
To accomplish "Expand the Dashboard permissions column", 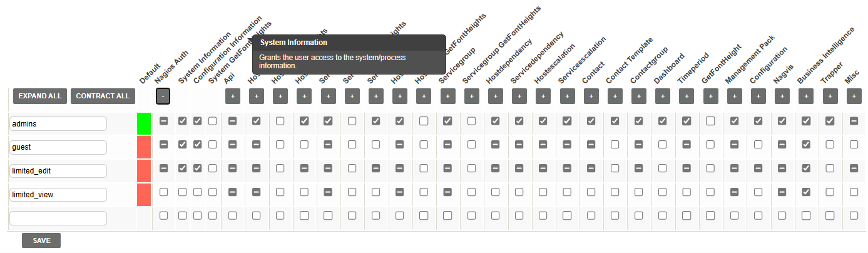I will click(x=663, y=96).
